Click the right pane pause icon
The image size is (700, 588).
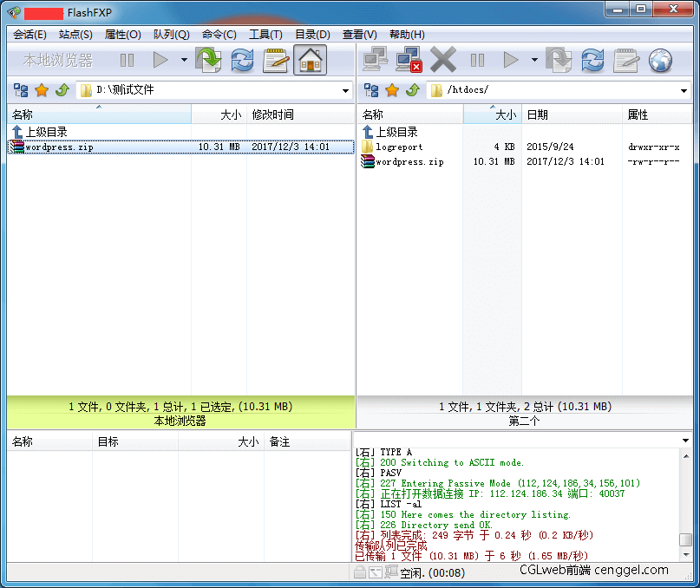coord(477,60)
